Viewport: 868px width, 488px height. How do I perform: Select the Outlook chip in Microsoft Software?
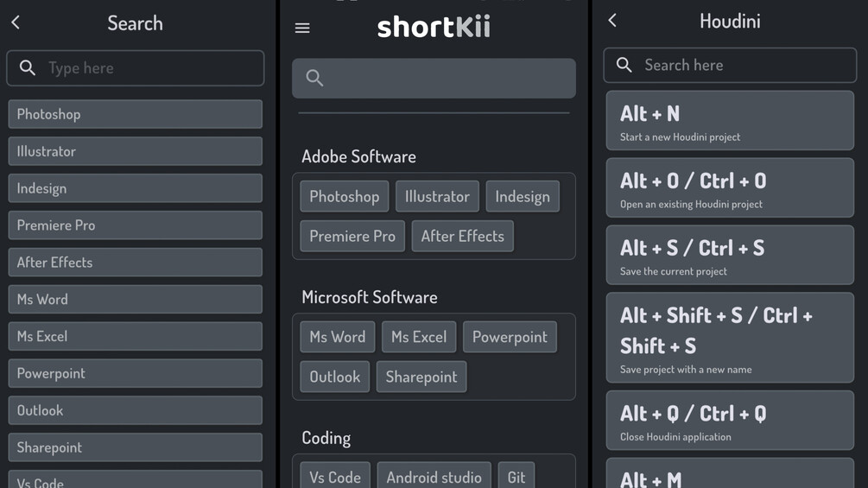coord(335,377)
